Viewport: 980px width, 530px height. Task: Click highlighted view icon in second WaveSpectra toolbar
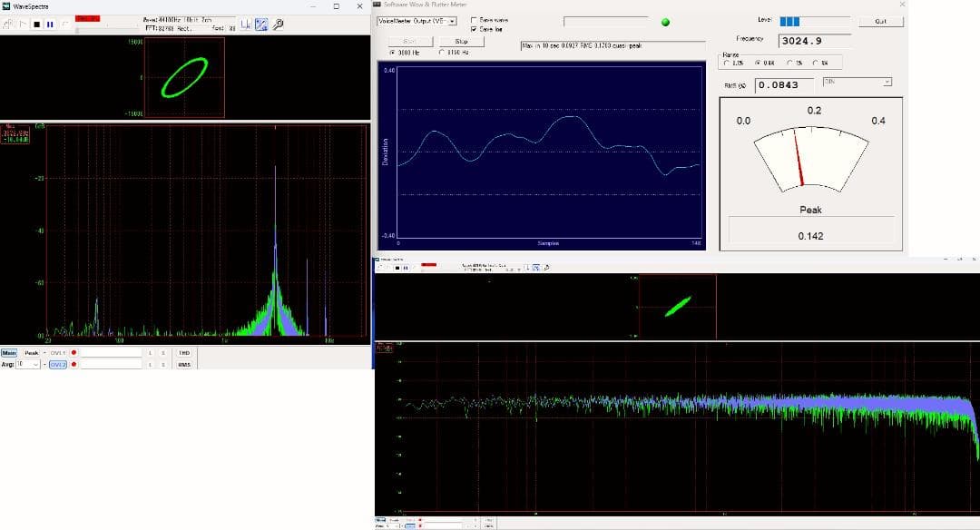(535, 268)
